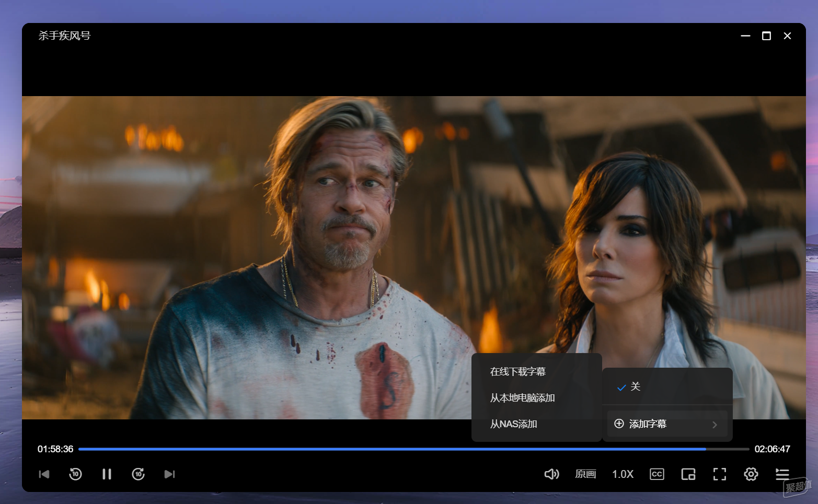818x504 pixels.
Task: Choose 从NAS添加 option
Action: pos(514,424)
